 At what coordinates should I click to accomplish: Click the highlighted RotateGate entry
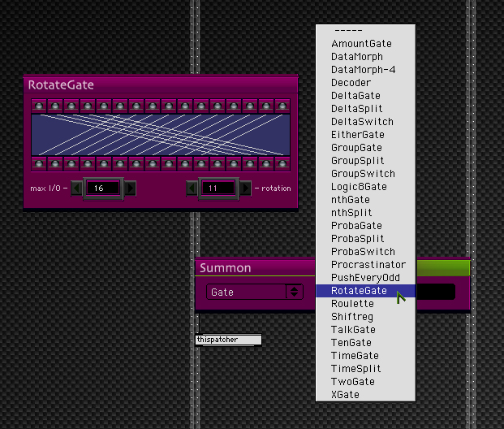click(x=365, y=291)
